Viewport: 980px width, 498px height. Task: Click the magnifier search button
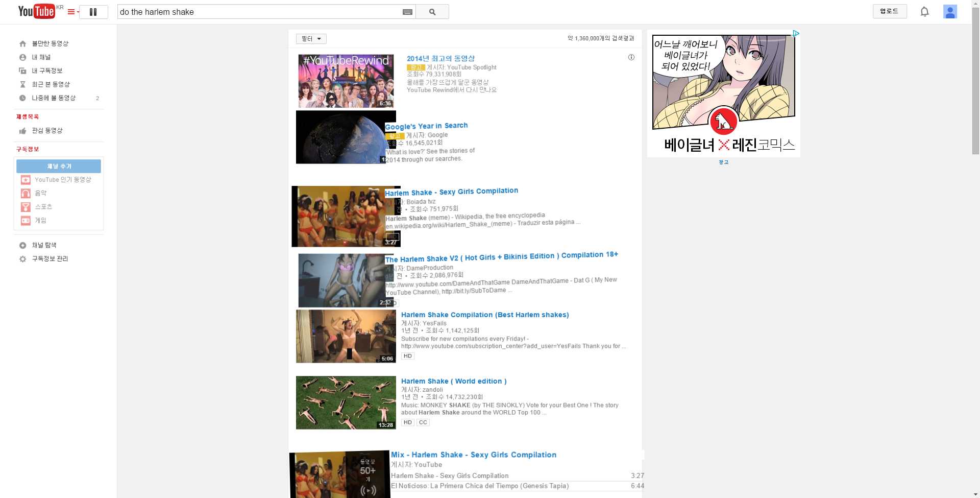[x=432, y=12]
